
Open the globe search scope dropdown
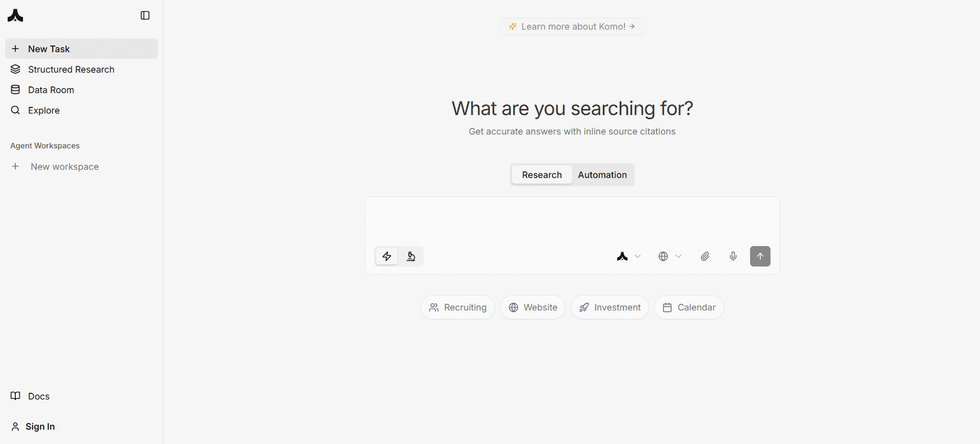coord(670,256)
